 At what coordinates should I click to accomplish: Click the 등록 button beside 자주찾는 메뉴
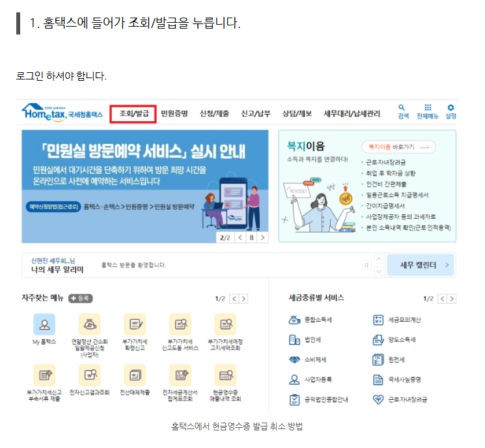81,298
